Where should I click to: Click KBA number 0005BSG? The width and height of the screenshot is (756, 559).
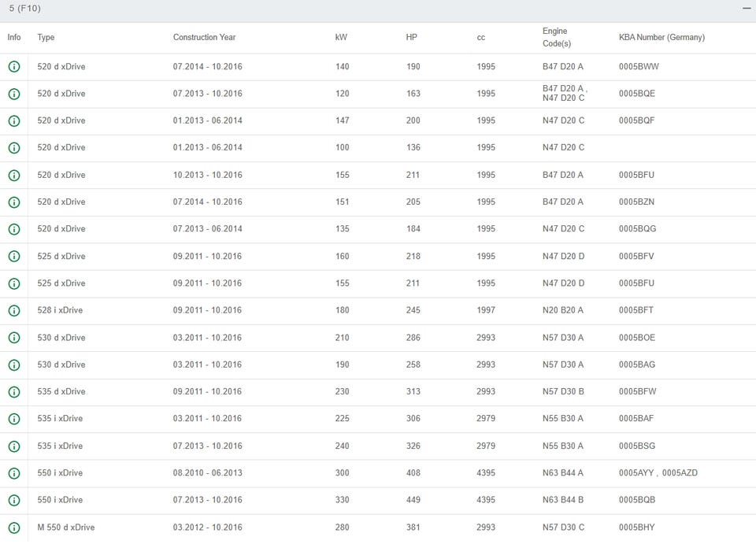[637, 446]
